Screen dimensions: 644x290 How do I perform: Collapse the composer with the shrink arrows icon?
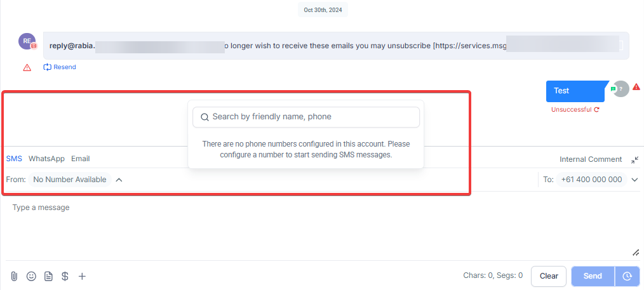[x=635, y=159]
